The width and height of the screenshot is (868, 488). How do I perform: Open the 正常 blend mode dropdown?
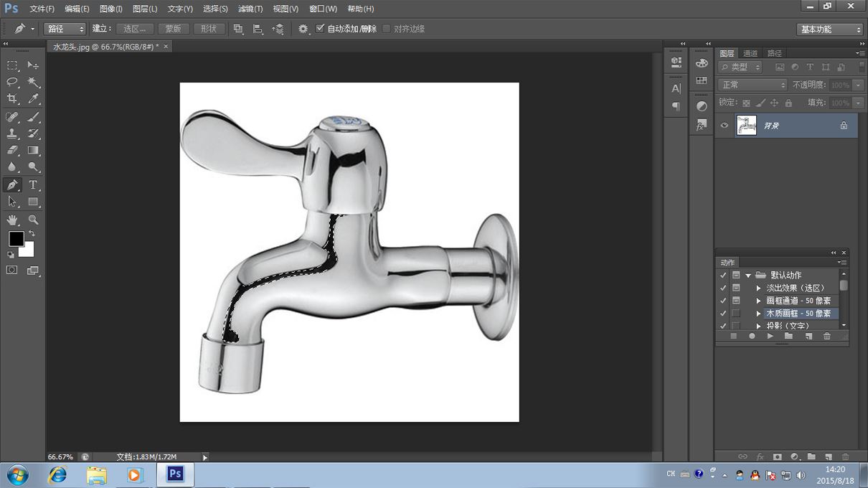point(752,85)
